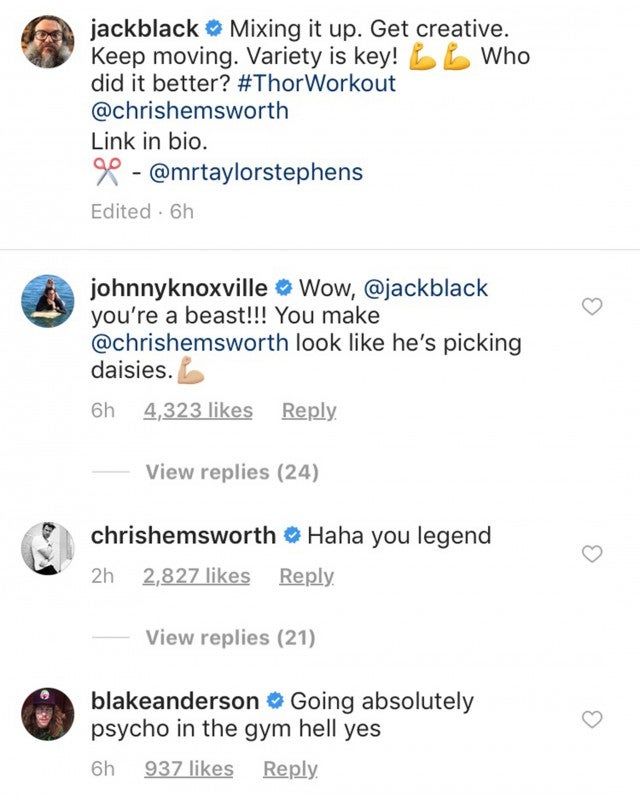Like blakeanderson's comment with the heart icon
The image size is (640, 797).
(592, 719)
